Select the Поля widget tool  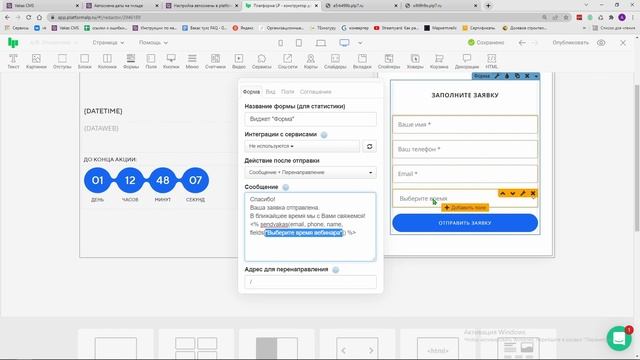click(151, 61)
